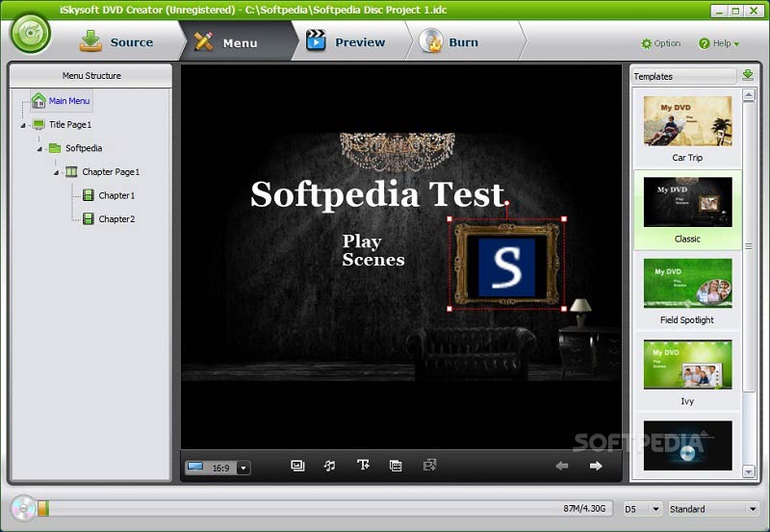Image resolution: width=770 pixels, height=532 pixels.
Task: Select the Softpedia Test title text
Action: click(x=378, y=195)
